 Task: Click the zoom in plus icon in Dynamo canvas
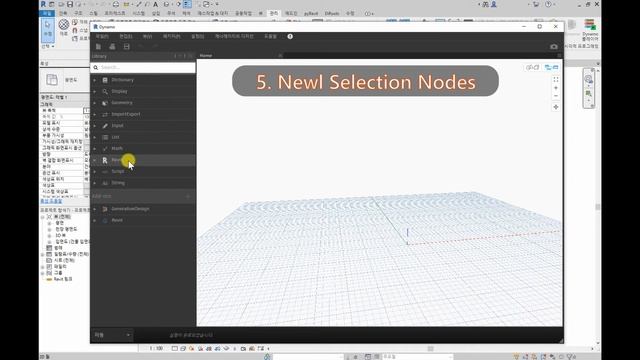pos(556,88)
